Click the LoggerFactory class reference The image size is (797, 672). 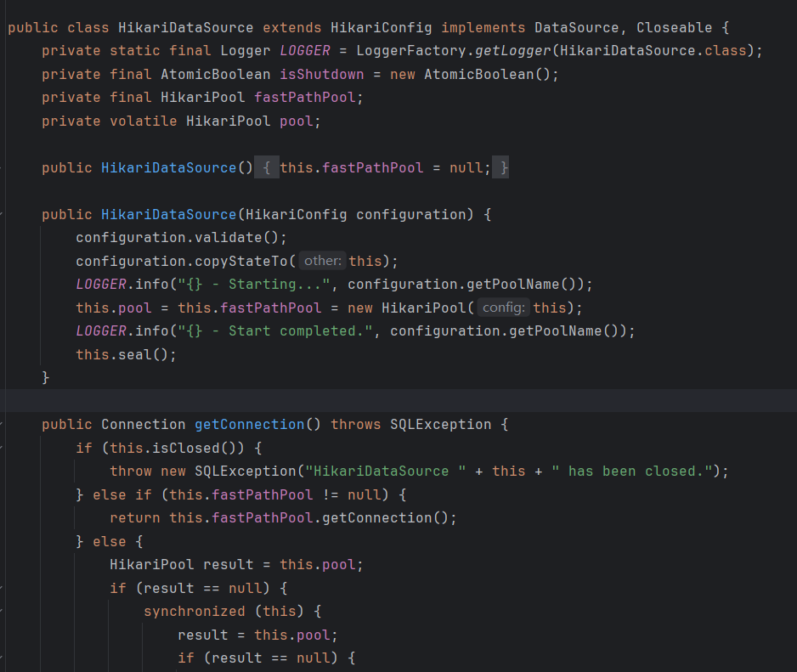411,51
